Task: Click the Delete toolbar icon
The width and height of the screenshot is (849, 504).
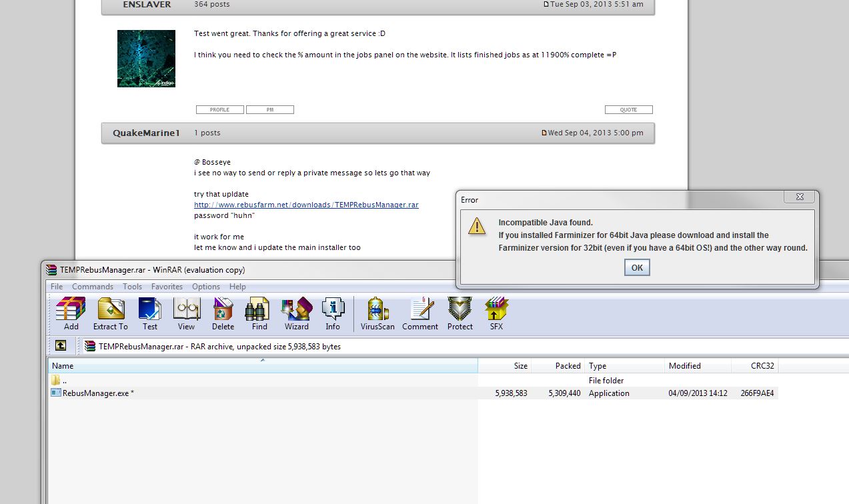Action: [223, 313]
